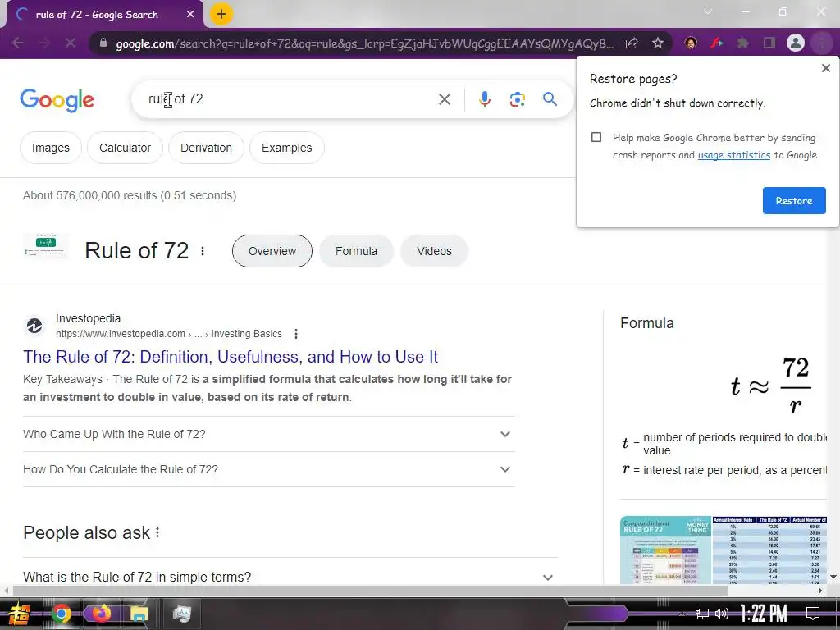This screenshot has width=840, height=630.
Task: Open the Investopedia favicon icon
Action: [x=34, y=326]
